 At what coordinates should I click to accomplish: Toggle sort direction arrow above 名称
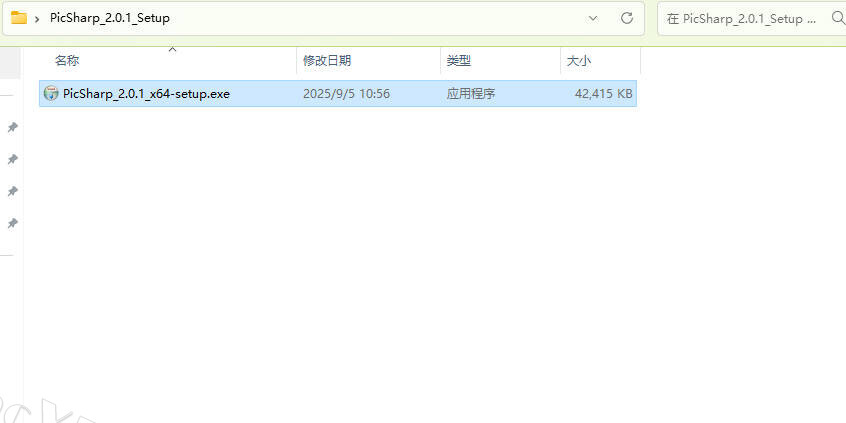coord(172,50)
